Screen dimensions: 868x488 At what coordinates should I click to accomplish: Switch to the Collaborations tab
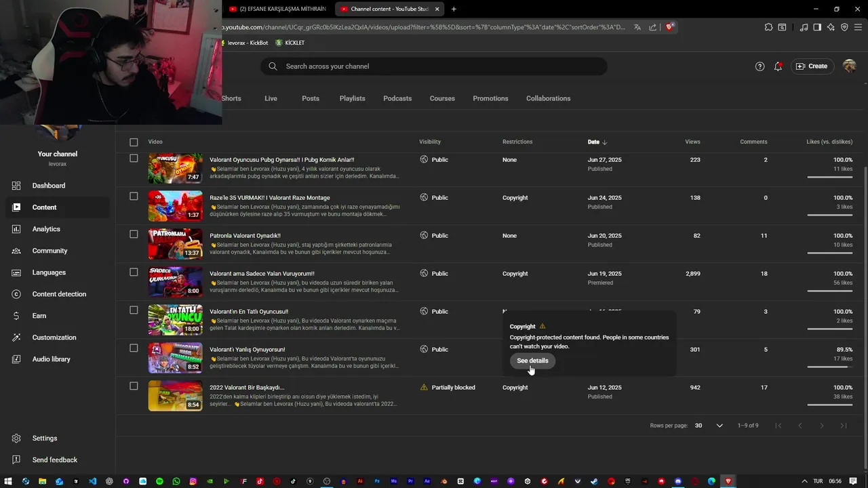pos(548,98)
